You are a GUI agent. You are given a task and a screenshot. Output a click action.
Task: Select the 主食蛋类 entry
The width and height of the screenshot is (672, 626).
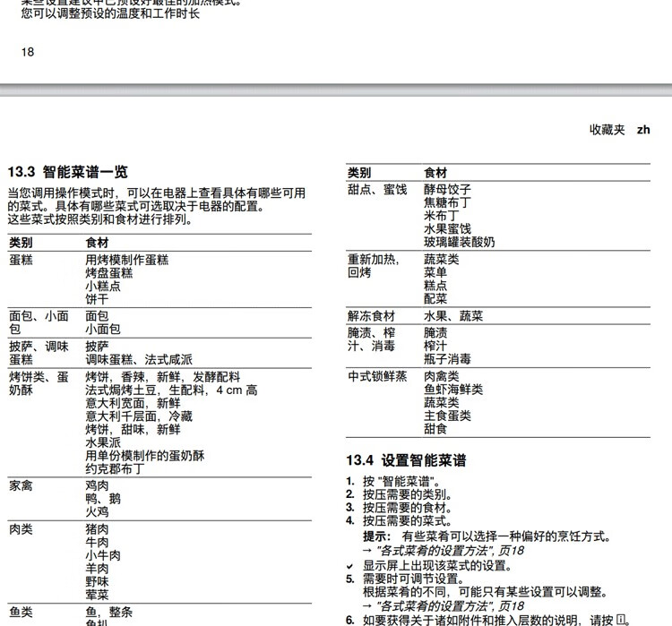click(x=447, y=416)
